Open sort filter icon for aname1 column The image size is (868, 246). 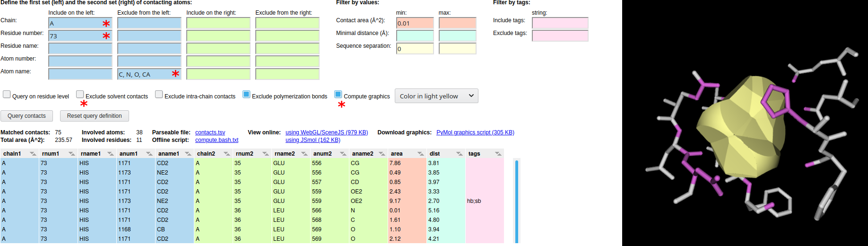[x=188, y=154]
